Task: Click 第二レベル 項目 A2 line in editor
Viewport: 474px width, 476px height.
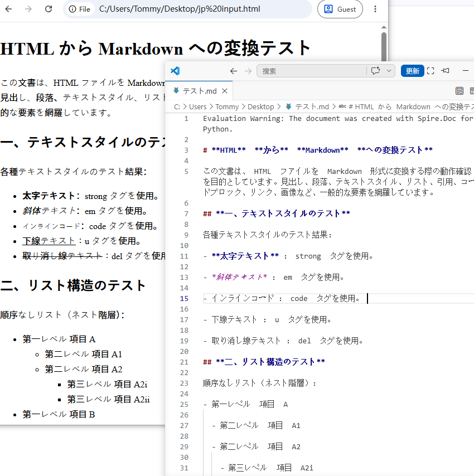Action: tap(257, 447)
